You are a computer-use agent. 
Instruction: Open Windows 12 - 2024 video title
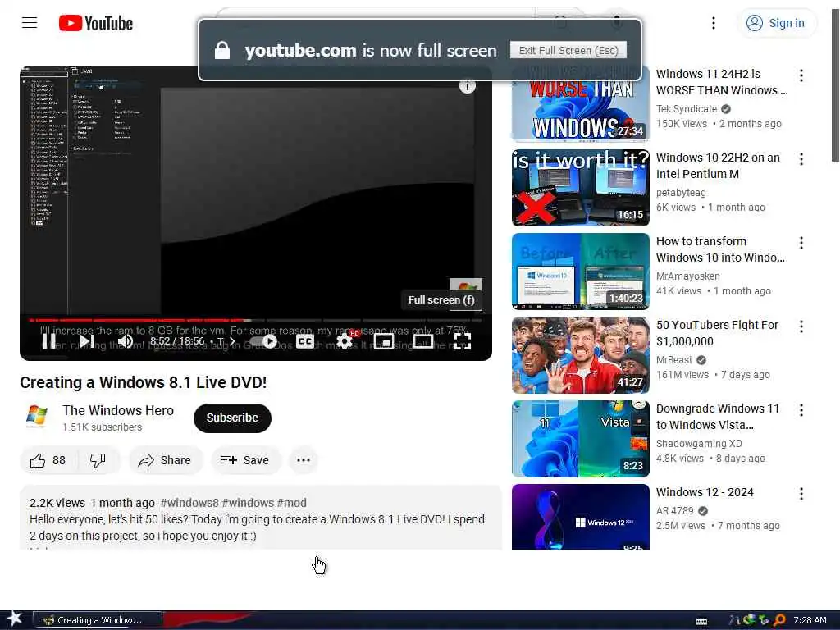[705, 492]
